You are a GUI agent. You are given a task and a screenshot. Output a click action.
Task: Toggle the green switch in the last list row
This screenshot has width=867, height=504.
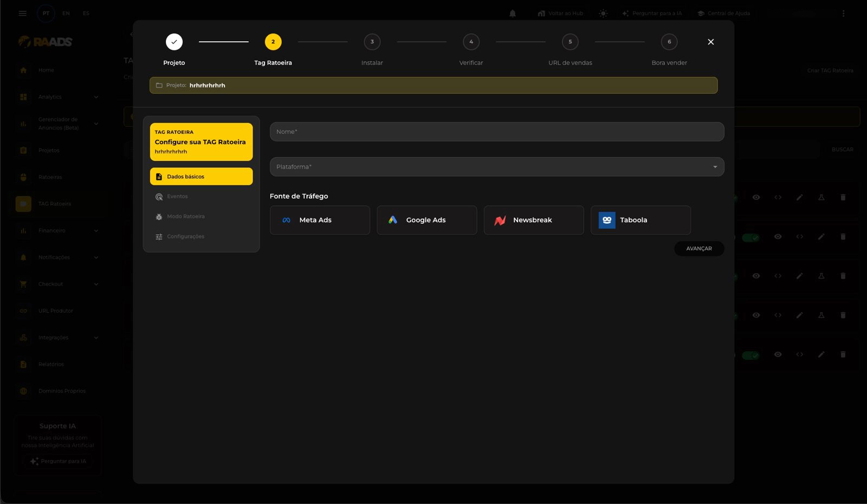(x=750, y=356)
